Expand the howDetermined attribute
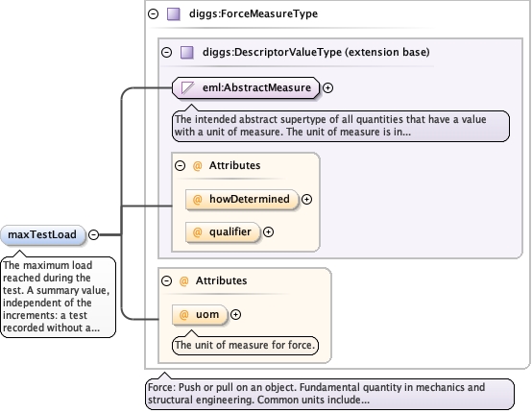 tap(306, 199)
